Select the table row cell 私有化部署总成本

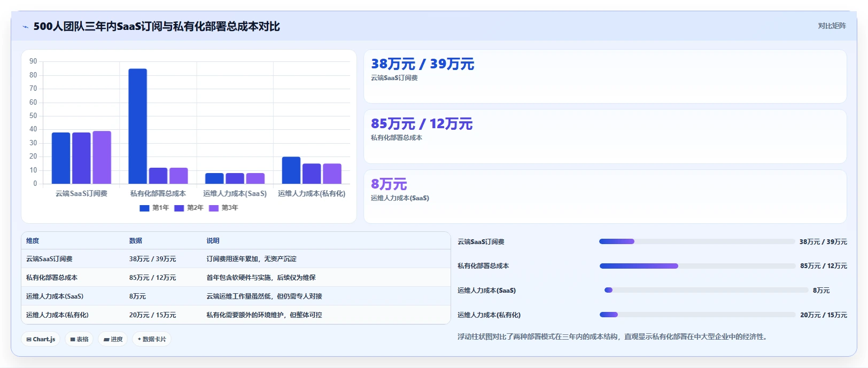52,278
